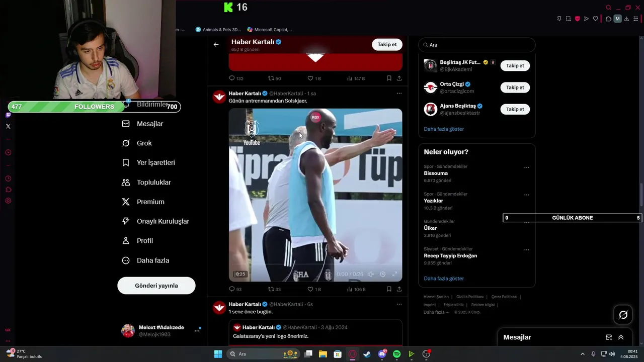Open Settings gear in Opera GX sidebar

(x=8, y=201)
